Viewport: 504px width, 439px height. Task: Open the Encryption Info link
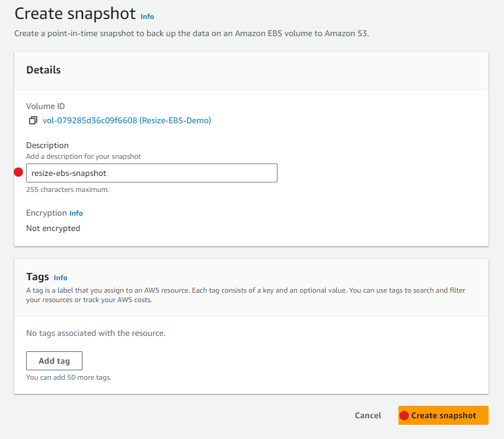[76, 213]
